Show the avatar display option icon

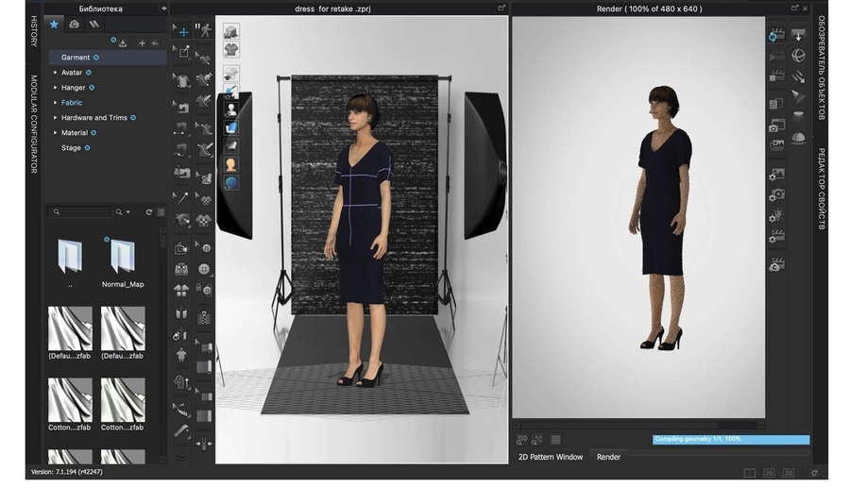[231, 109]
